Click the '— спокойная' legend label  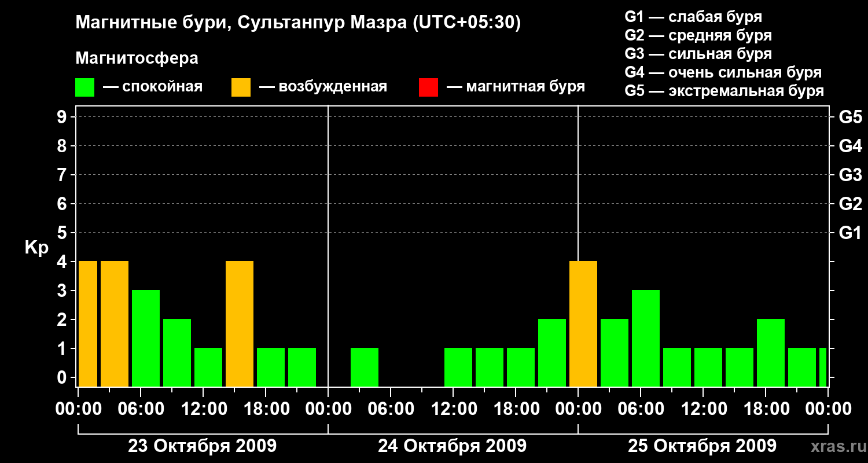pos(153,87)
